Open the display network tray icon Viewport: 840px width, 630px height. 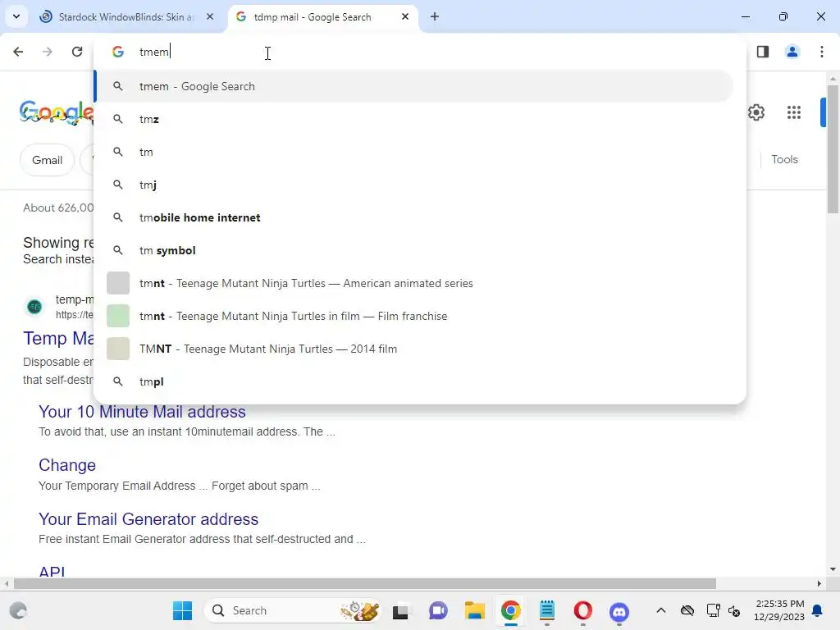[x=713, y=610]
